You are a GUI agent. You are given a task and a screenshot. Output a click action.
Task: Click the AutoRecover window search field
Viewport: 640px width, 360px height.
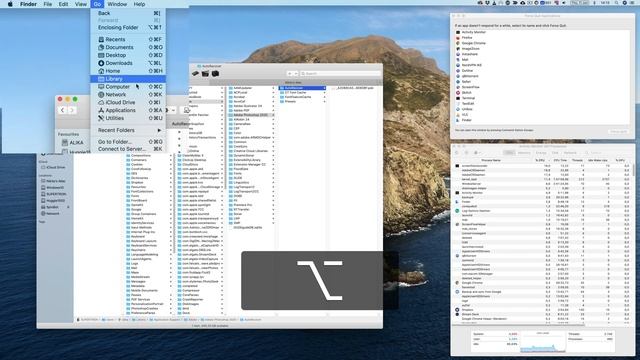(x=340, y=73)
